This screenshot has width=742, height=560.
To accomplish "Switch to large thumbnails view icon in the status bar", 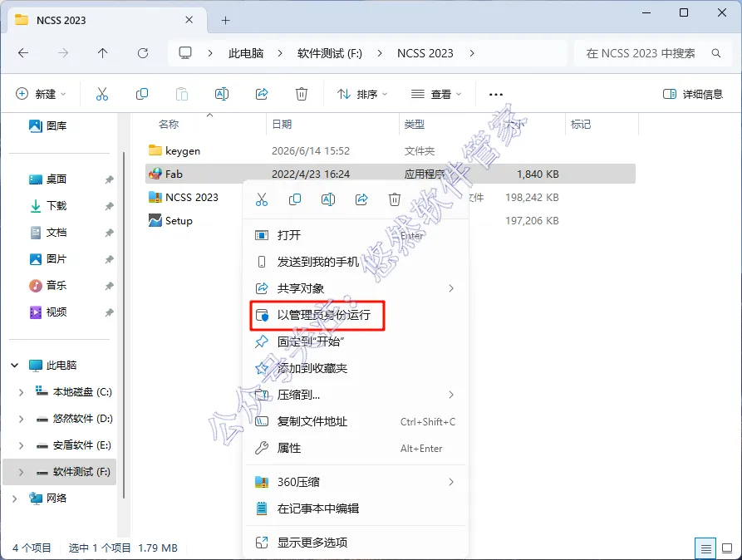I will click(727, 548).
